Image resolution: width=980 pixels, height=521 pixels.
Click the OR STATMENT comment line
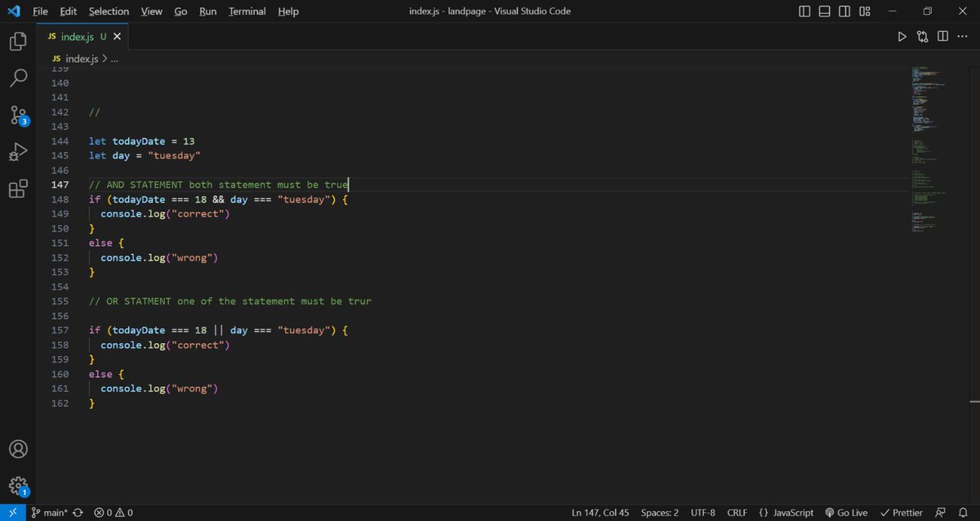[x=230, y=301]
